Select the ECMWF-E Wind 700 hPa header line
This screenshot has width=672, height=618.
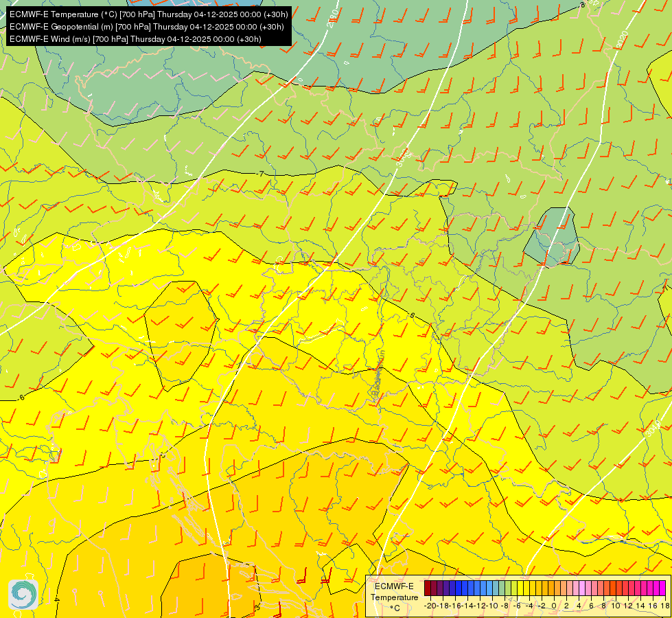[135, 39]
